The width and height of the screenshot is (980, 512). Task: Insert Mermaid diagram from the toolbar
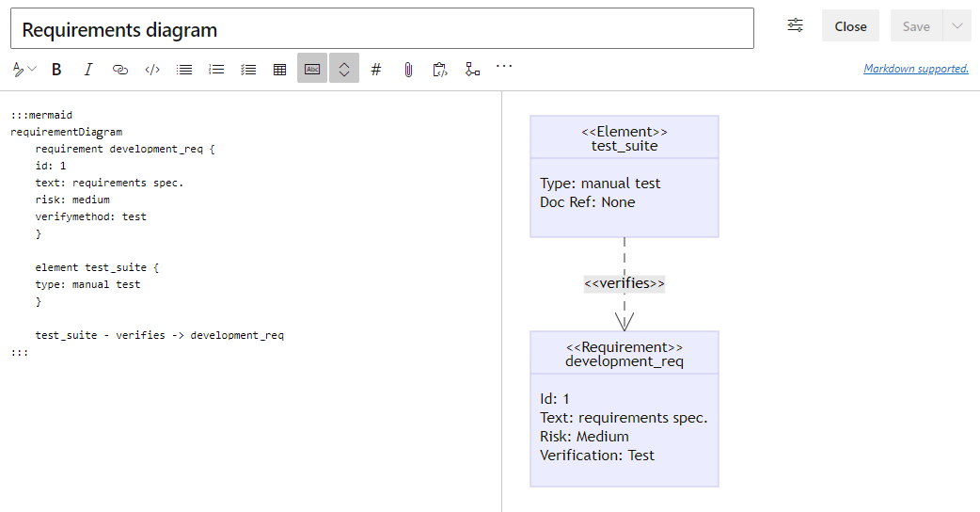(472, 69)
